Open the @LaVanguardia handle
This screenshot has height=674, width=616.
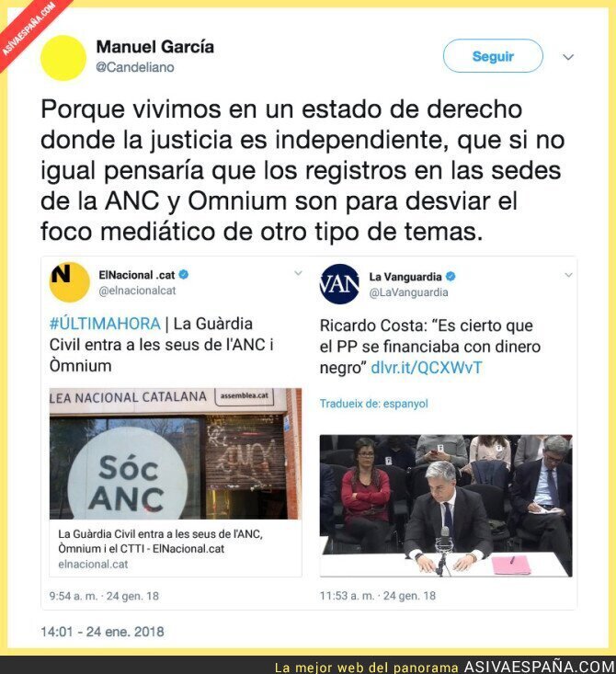click(408, 292)
